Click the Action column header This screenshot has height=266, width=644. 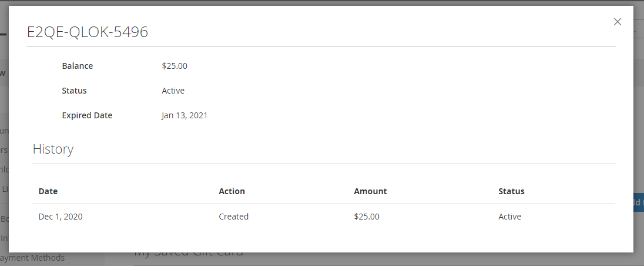tap(232, 191)
